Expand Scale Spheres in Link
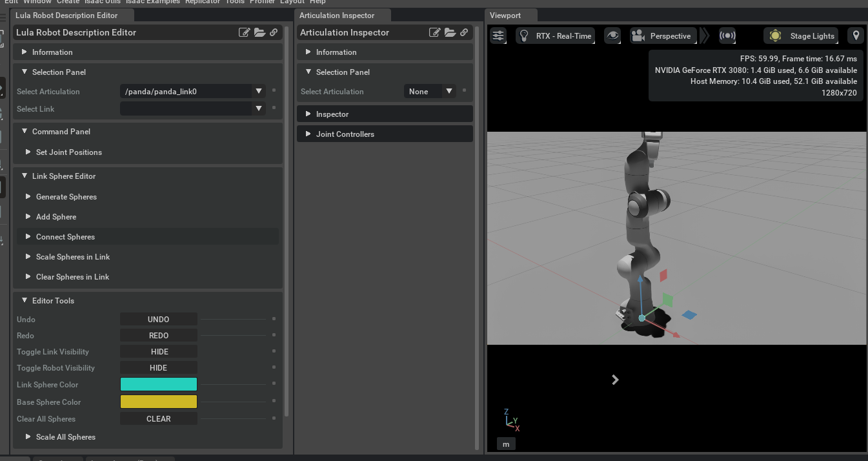 point(149,257)
